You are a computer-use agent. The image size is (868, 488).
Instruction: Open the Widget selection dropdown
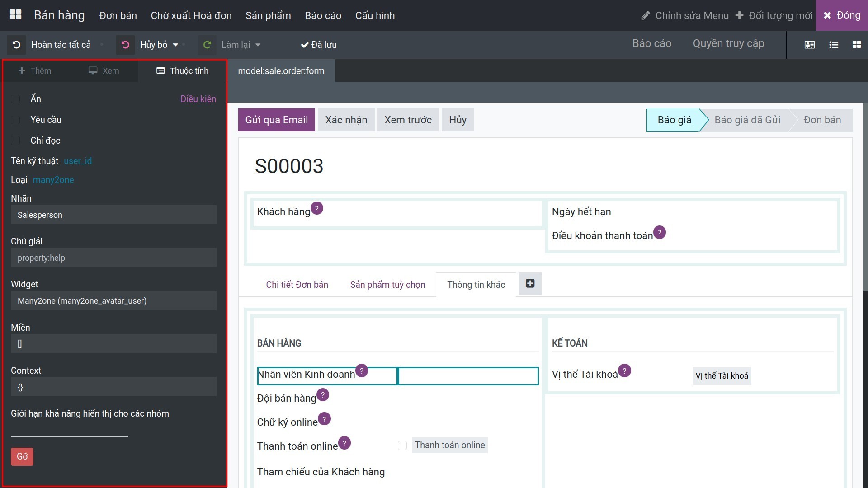(113, 301)
